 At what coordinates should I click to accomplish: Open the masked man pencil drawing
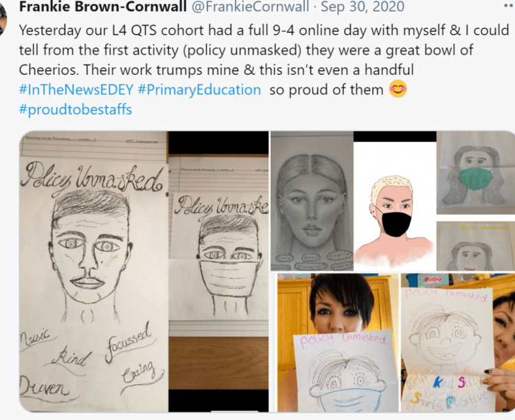click(x=219, y=272)
